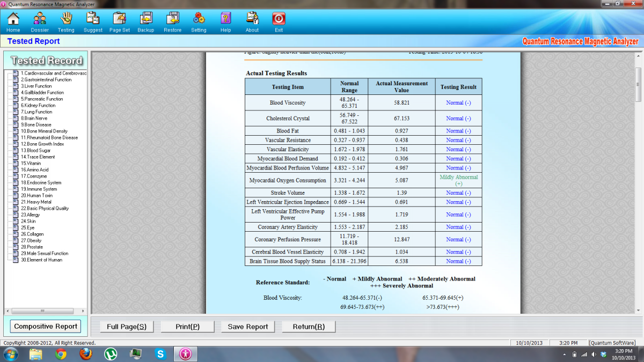Select 8.Brain Nerve record
Screen dimensions: 644x362
pyautogui.click(x=34, y=118)
